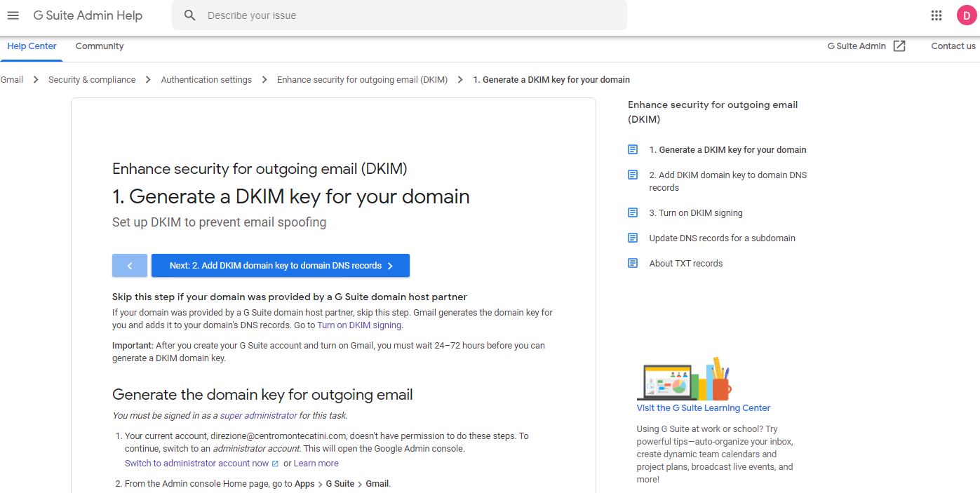Image resolution: width=980 pixels, height=493 pixels.
Task: Click document icon for 'Add DKIM domain key'
Action: coord(633,175)
